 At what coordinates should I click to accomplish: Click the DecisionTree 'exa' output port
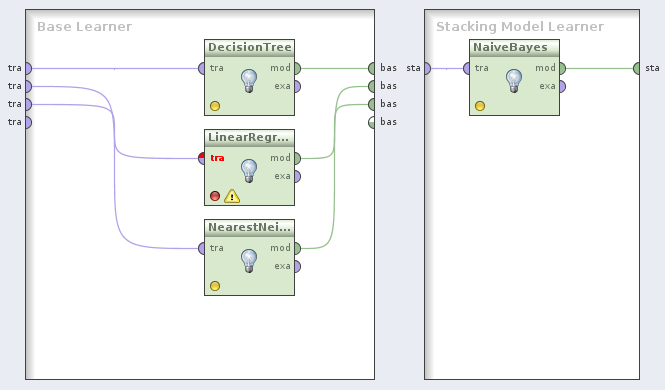[x=297, y=86]
